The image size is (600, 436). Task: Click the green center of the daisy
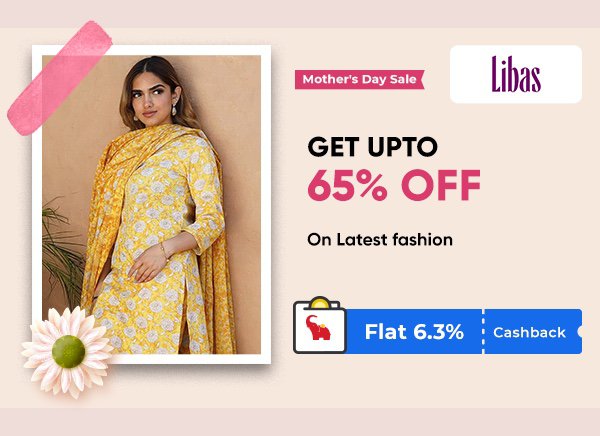tap(68, 352)
